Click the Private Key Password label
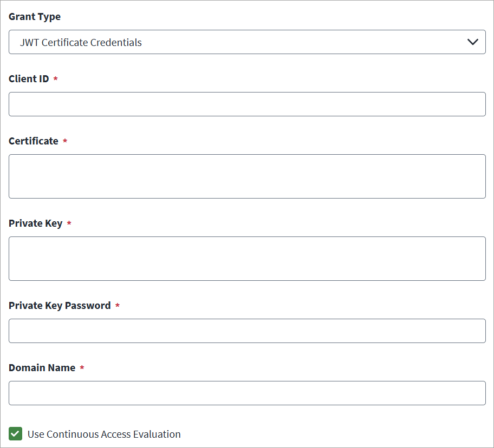Image resolution: width=494 pixels, height=448 pixels. click(x=60, y=306)
